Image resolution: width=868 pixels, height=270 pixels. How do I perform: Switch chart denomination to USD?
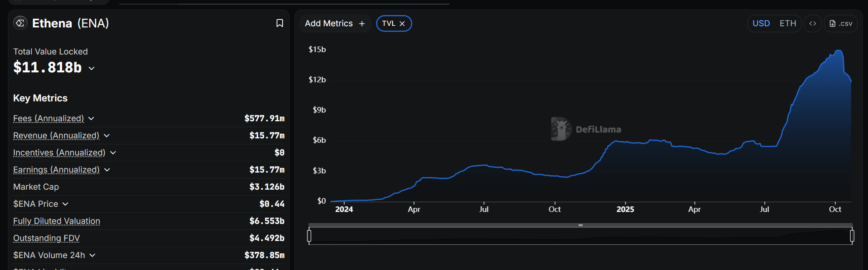pos(761,23)
